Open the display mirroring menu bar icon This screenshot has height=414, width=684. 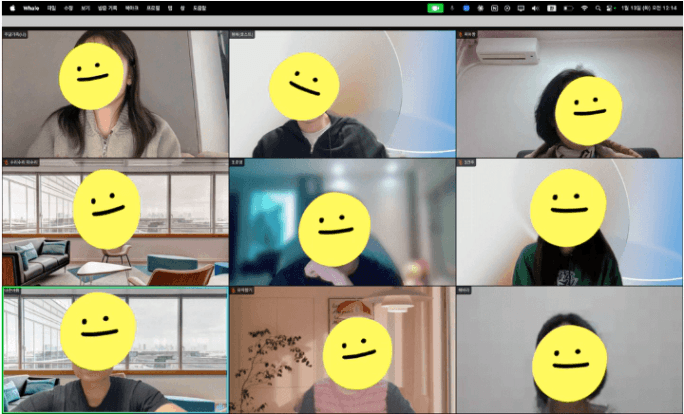[x=521, y=8]
